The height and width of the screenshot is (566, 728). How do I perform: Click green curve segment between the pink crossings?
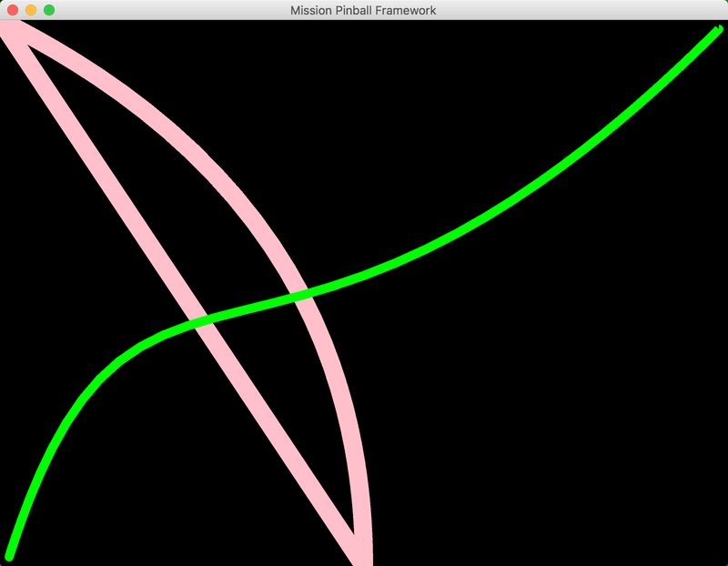[x=255, y=308]
